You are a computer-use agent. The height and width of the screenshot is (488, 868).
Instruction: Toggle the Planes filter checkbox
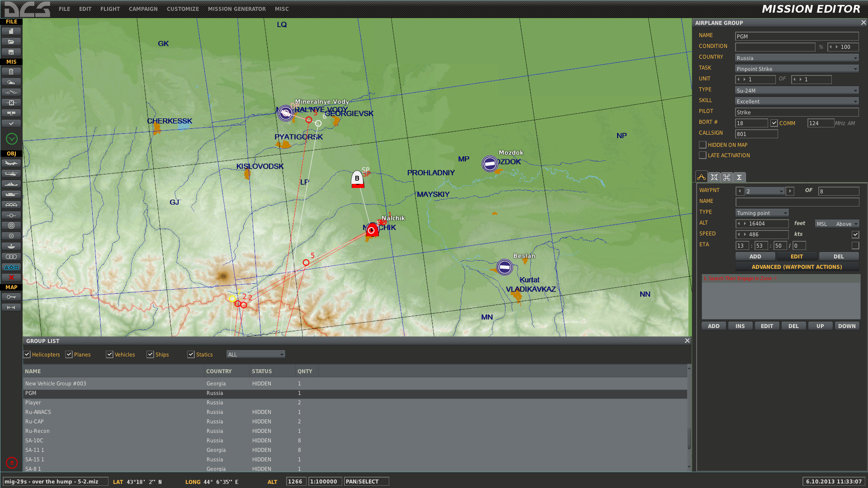(x=69, y=354)
